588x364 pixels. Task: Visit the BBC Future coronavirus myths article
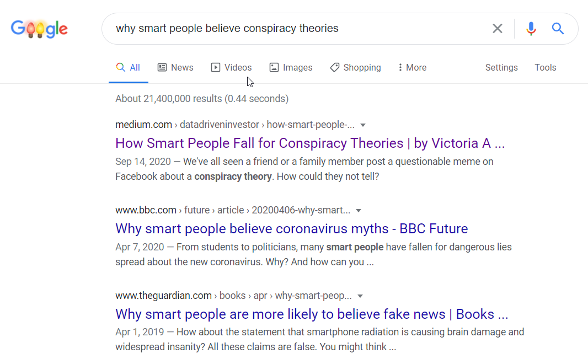tap(291, 228)
